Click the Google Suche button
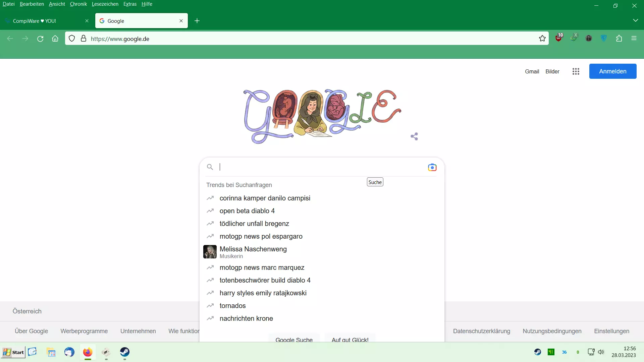This screenshot has width=644, height=362. click(x=294, y=338)
